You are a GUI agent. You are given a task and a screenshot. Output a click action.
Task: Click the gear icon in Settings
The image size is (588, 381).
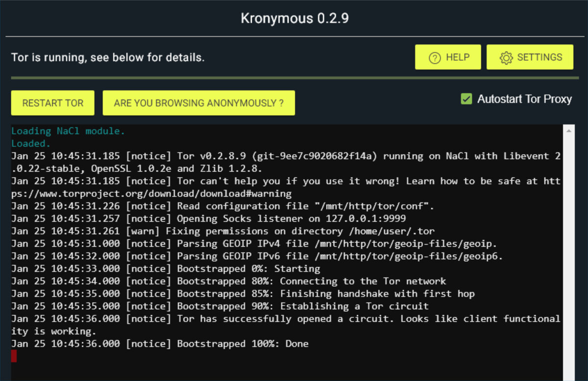506,57
